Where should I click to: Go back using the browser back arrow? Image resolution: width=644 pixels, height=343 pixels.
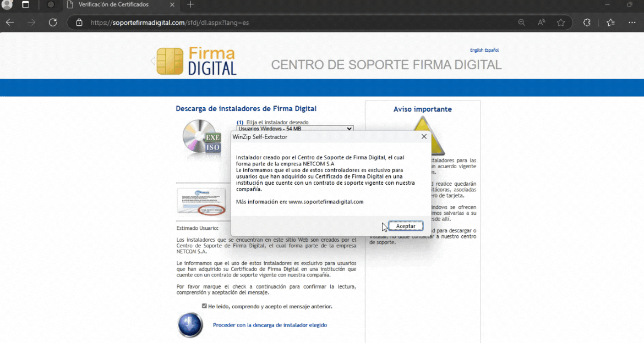10,23
